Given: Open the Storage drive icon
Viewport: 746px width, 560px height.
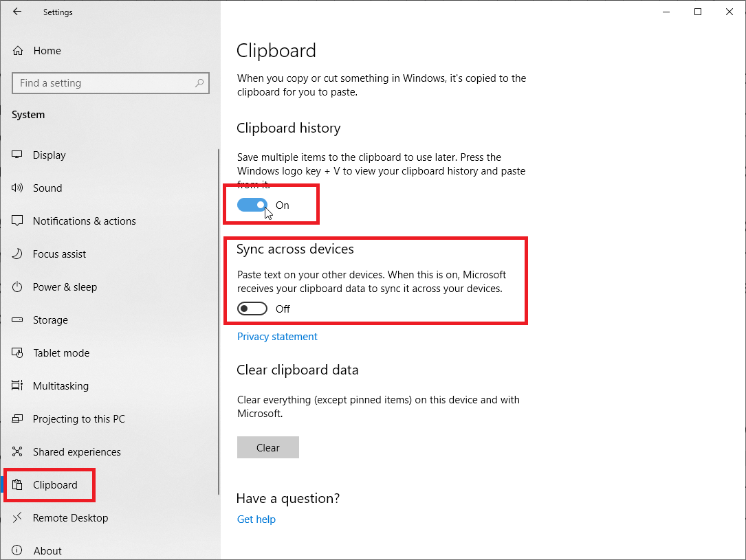Looking at the screenshot, I should [x=17, y=320].
